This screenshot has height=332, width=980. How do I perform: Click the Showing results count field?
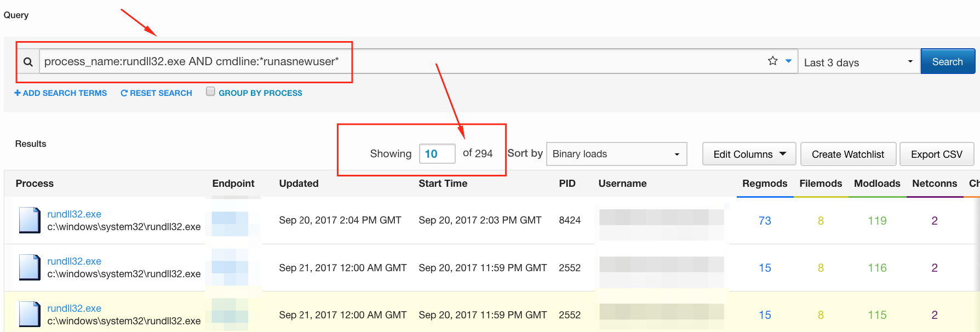point(437,154)
